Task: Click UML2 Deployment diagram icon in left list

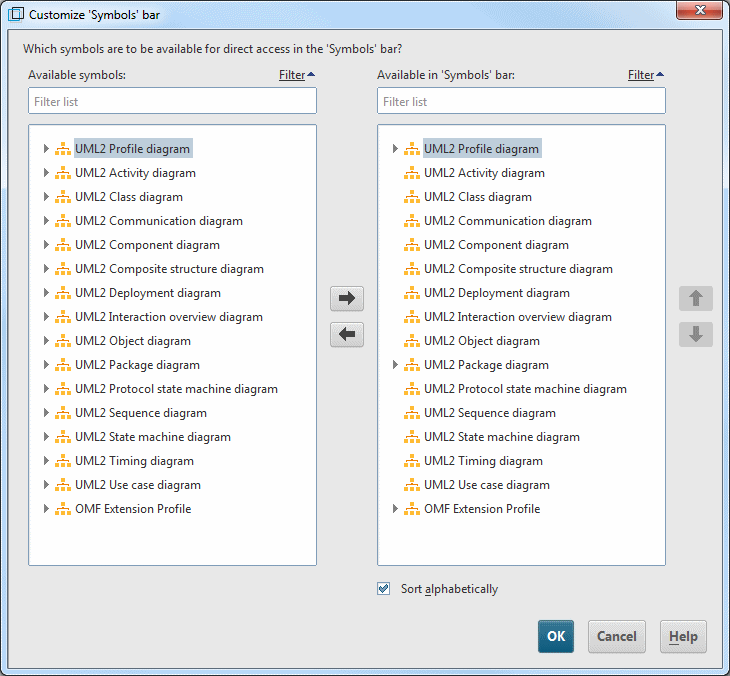Action: 63,293
